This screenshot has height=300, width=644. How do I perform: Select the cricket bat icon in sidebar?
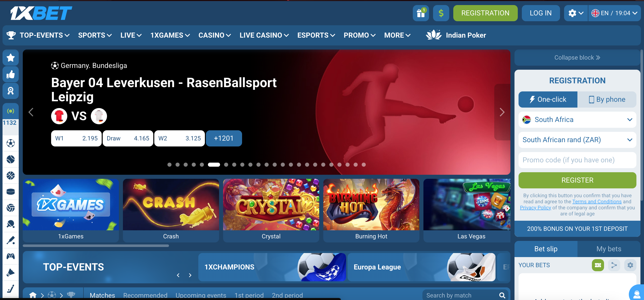coord(11,240)
